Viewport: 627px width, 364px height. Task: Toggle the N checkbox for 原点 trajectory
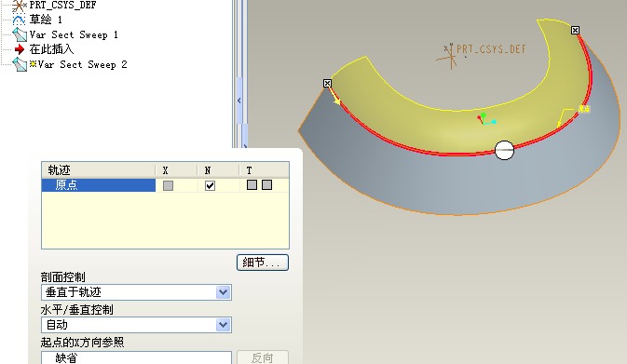(x=210, y=185)
